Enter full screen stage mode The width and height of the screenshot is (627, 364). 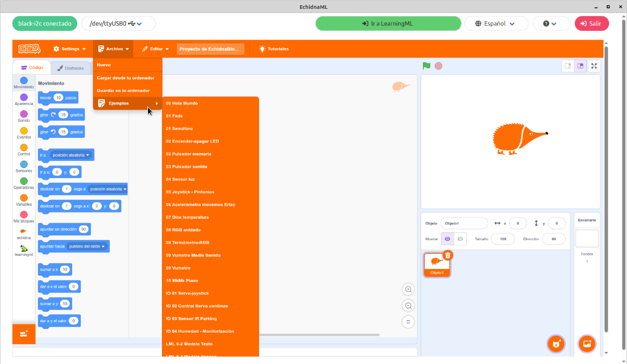click(594, 66)
